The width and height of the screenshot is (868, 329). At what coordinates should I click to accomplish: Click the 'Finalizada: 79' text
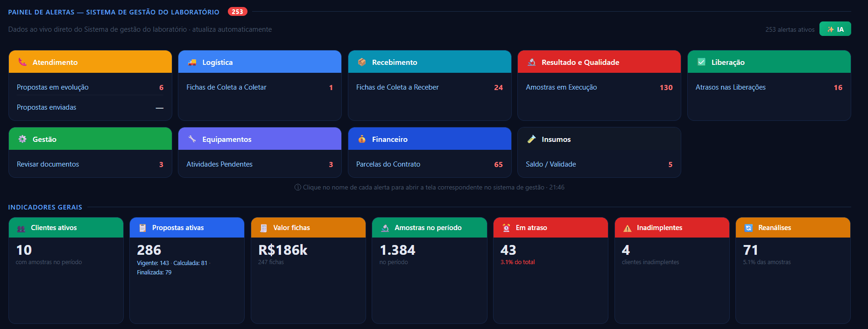tap(154, 273)
